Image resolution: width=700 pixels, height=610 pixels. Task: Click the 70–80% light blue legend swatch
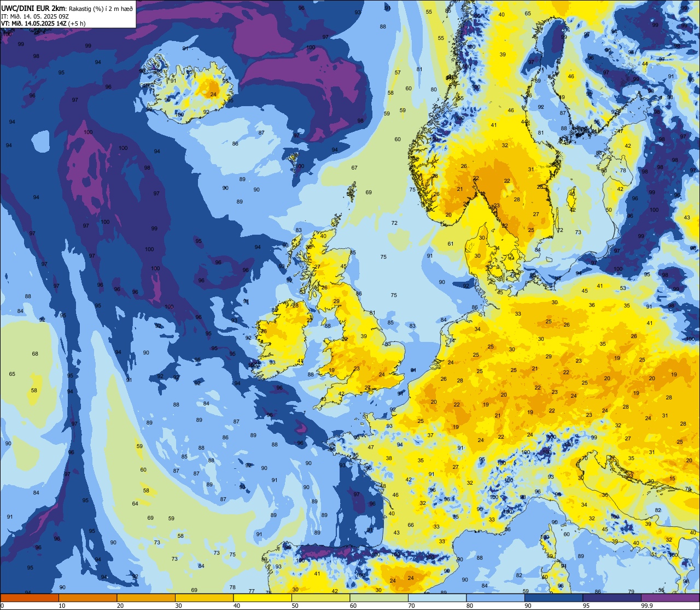437,597
